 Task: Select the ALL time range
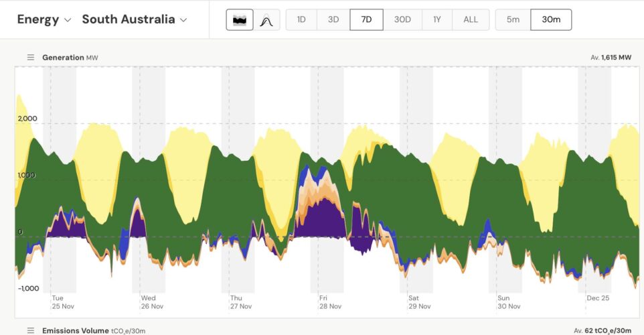click(x=471, y=19)
